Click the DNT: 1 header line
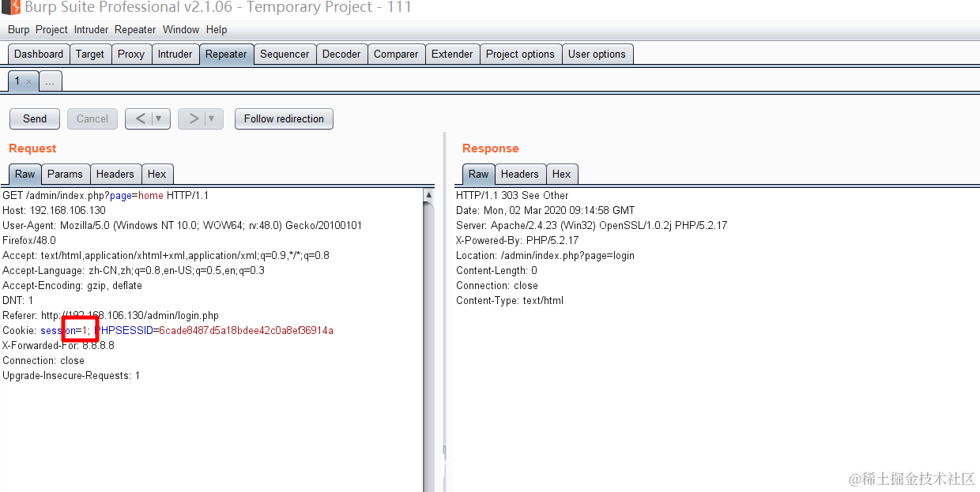The width and height of the screenshot is (980, 492). pos(18,300)
